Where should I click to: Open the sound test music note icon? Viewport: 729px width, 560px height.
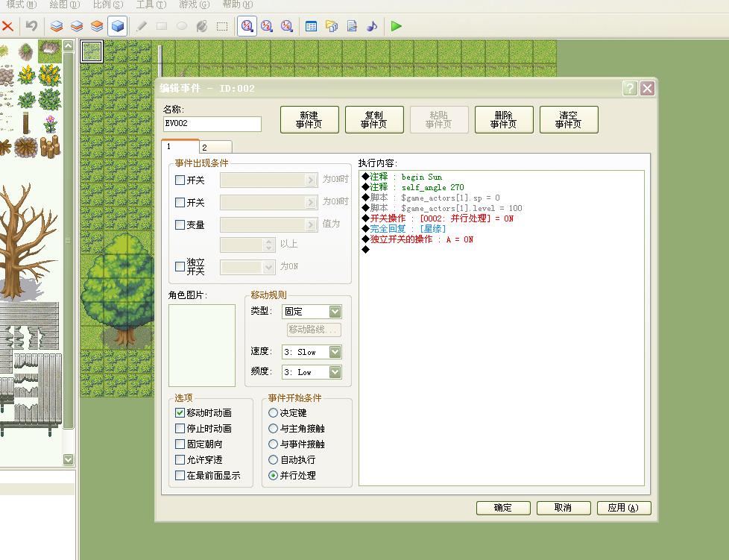372,26
